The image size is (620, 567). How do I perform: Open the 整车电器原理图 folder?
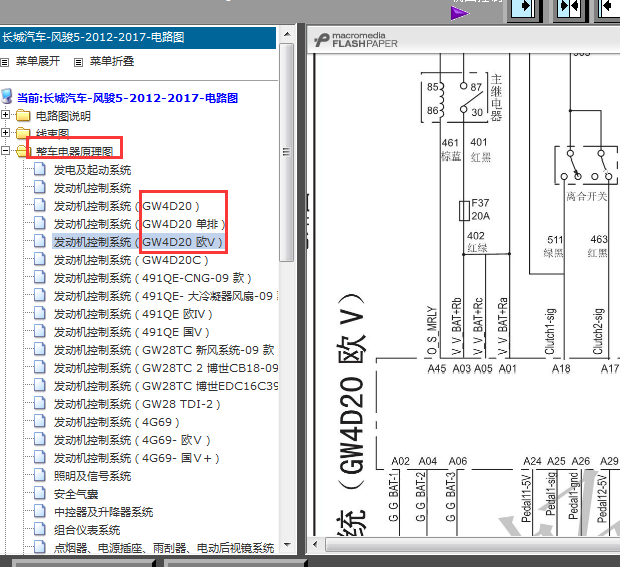[75, 152]
